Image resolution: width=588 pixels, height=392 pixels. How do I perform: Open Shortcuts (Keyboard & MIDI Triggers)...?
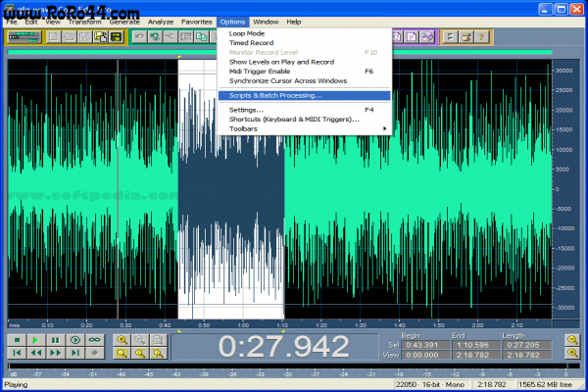point(304,120)
